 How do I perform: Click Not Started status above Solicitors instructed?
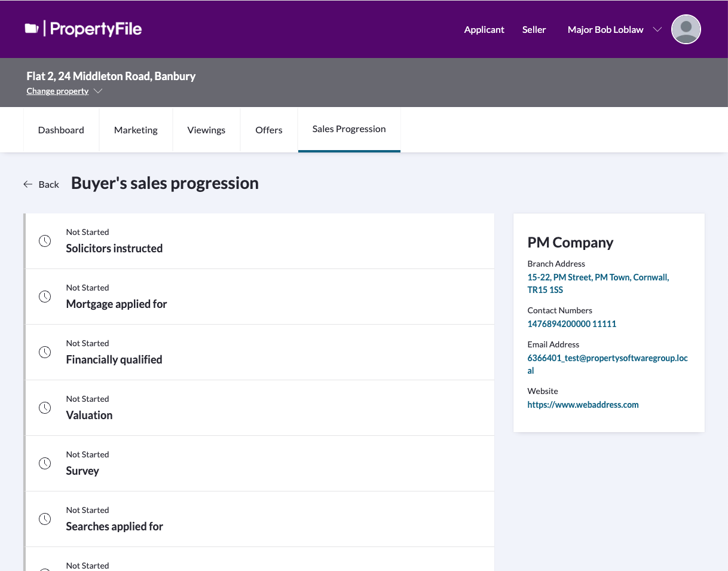pos(87,232)
